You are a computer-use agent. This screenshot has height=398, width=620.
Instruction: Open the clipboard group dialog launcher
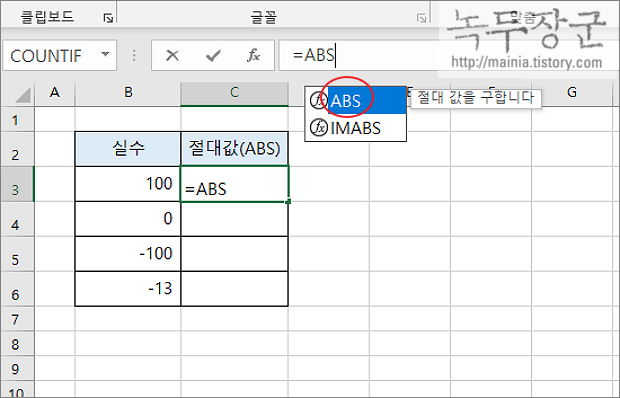(108, 18)
